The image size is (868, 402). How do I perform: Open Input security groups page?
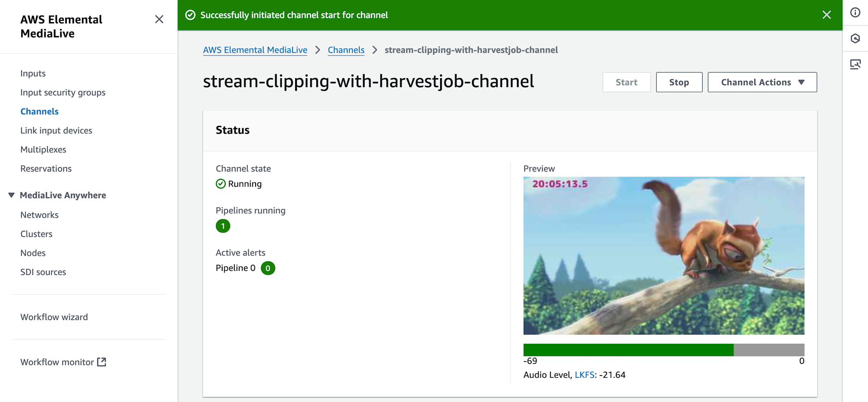(63, 92)
